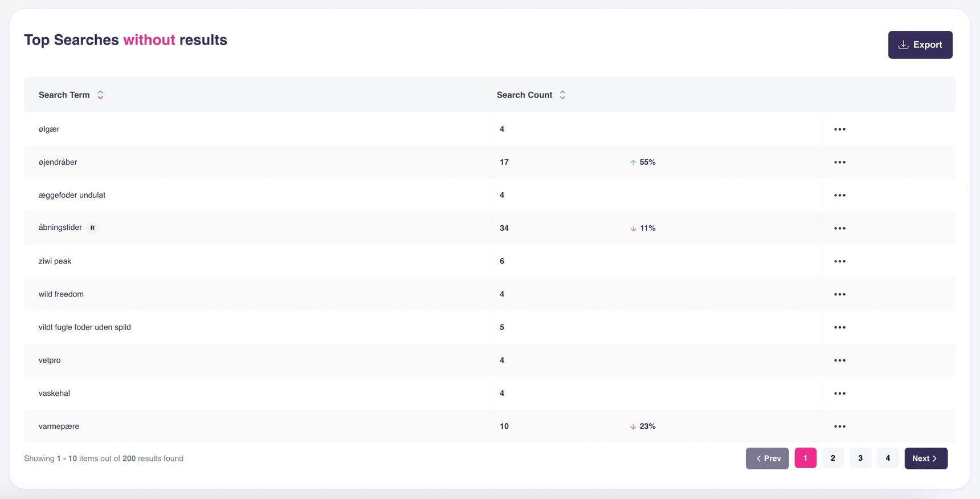
Task: Go to page 3 of results
Action: [860, 459]
